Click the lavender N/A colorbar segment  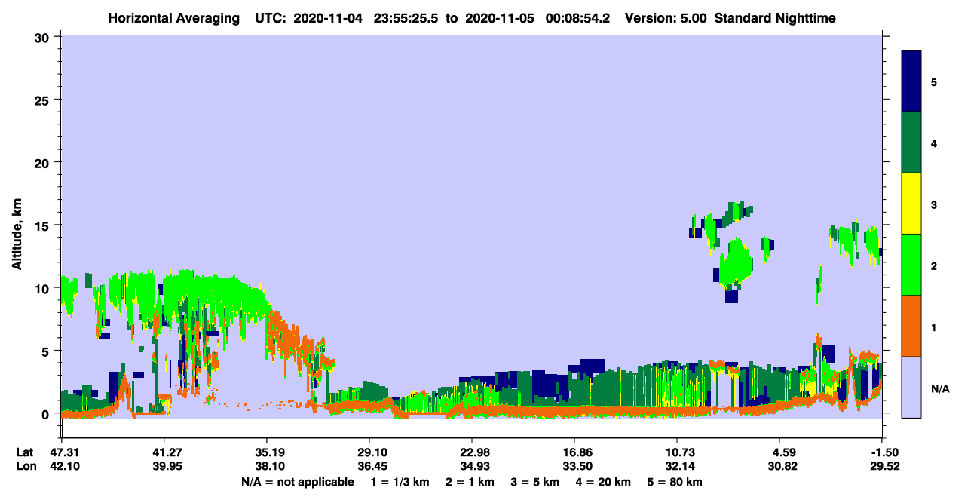click(911, 387)
